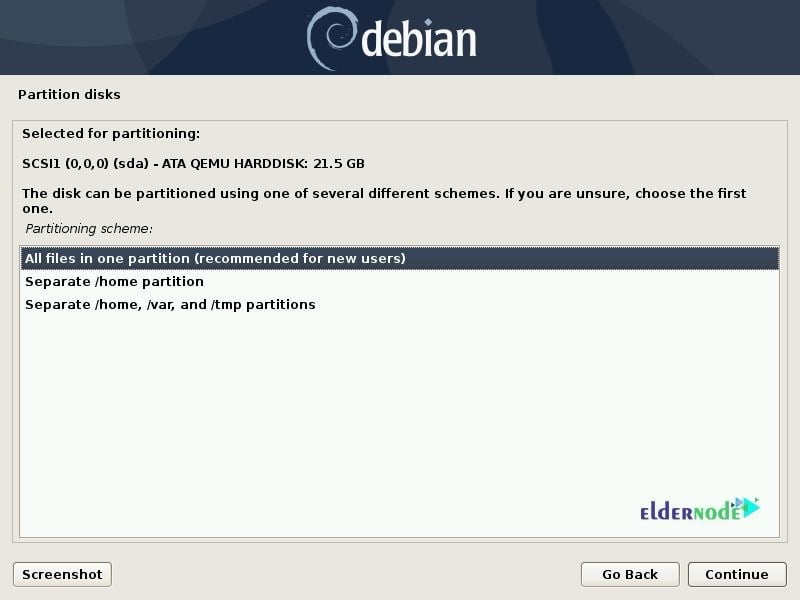Screen dimensions: 800x600
Task: Click the 'Selected for partitioning:' text
Action: (x=111, y=134)
